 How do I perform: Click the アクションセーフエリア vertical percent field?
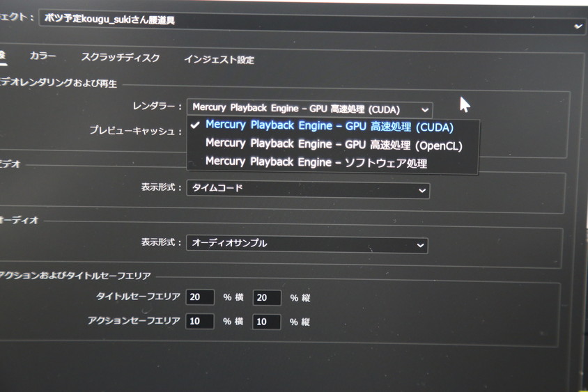tap(266, 322)
